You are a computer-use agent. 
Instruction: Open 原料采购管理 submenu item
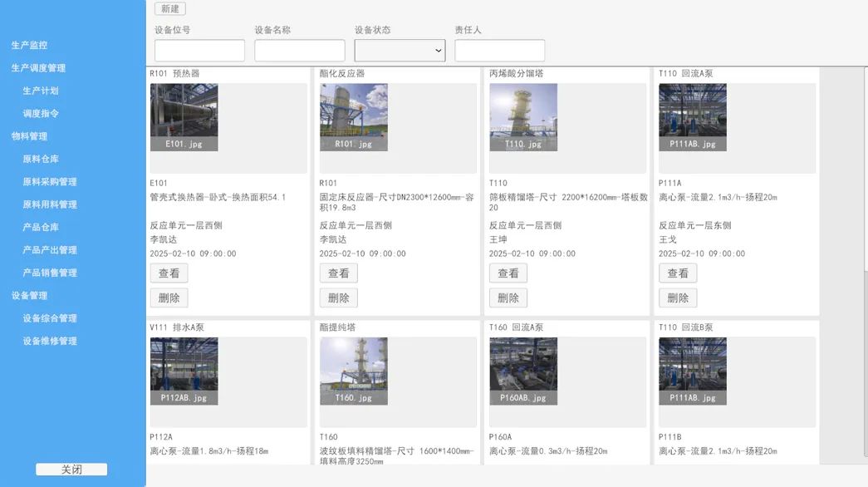49,181
